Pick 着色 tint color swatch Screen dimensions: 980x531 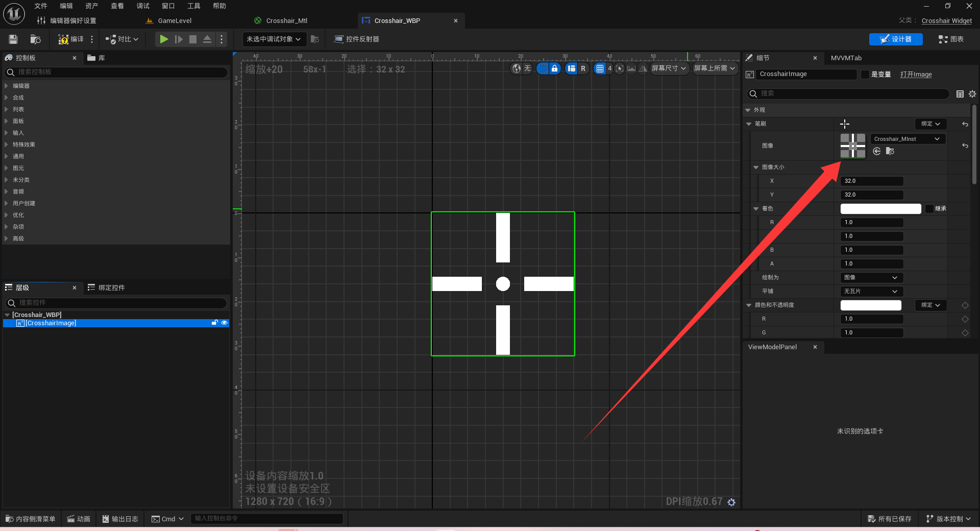click(x=880, y=208)
